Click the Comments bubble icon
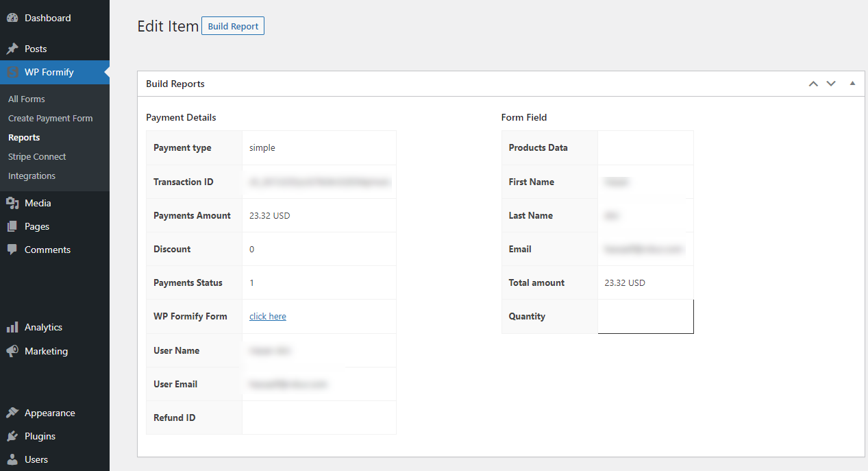 click(12, 250)
